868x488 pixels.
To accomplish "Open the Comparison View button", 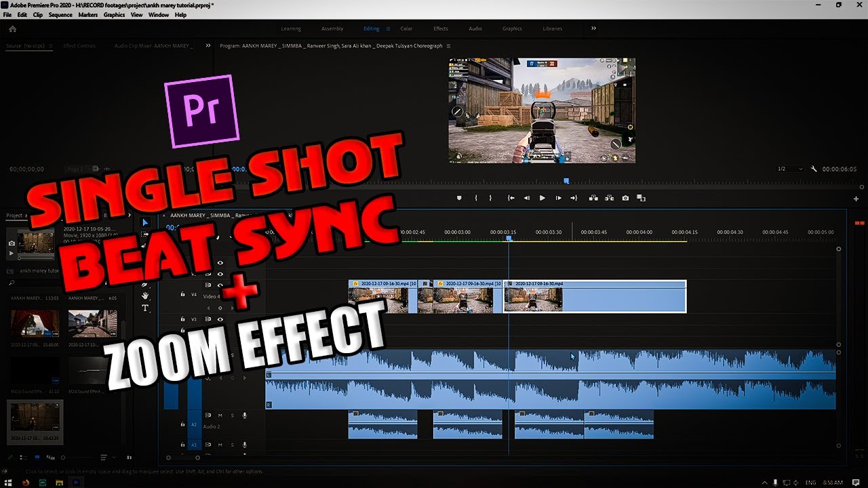I will pos(641,198).
